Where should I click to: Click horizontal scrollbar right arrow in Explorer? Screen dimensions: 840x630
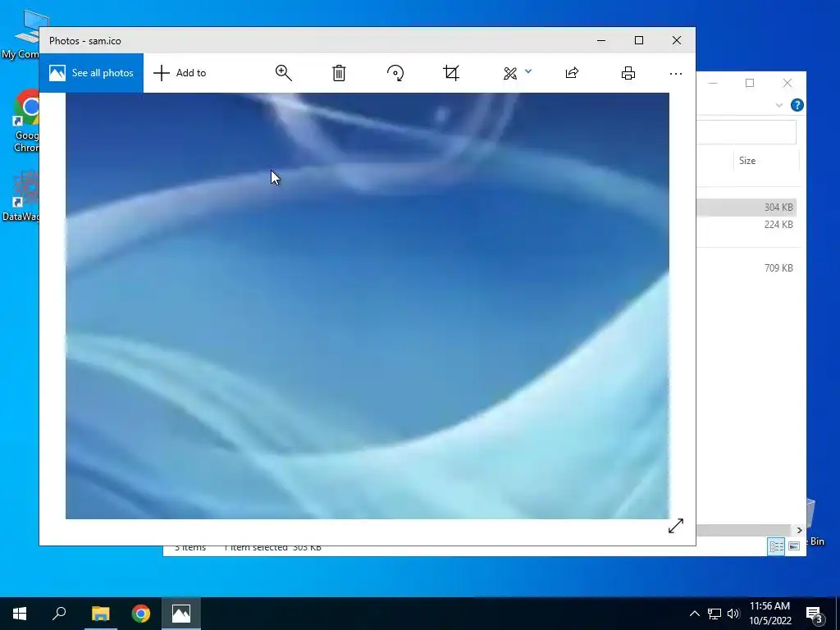(x=799, y=531)
